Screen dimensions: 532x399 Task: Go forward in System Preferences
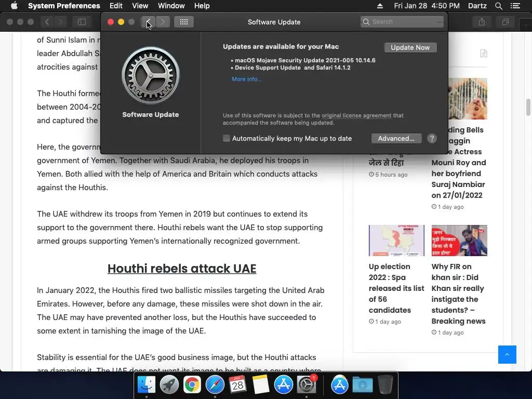pos(163,22)
